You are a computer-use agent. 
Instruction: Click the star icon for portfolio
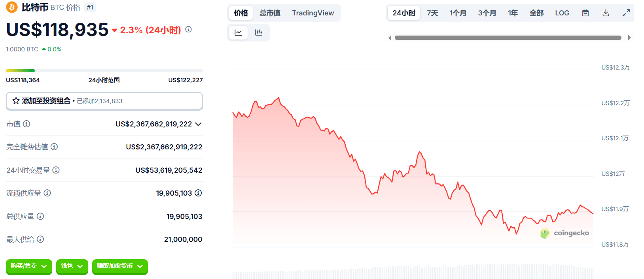click(16, 101)
